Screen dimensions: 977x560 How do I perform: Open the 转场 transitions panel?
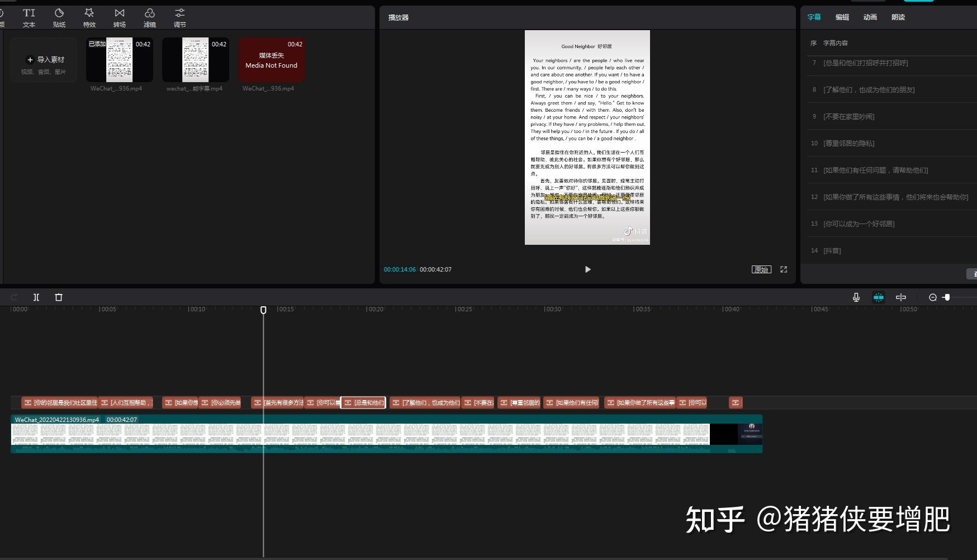coord(120,17)
